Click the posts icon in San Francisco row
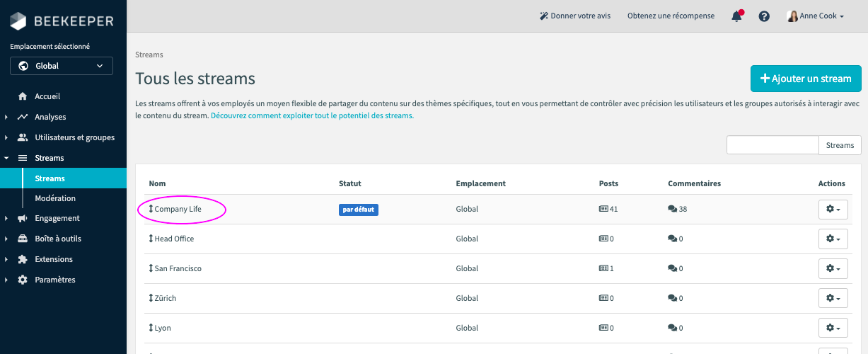Viewport: 868px width, 354px height. (603, 269)
